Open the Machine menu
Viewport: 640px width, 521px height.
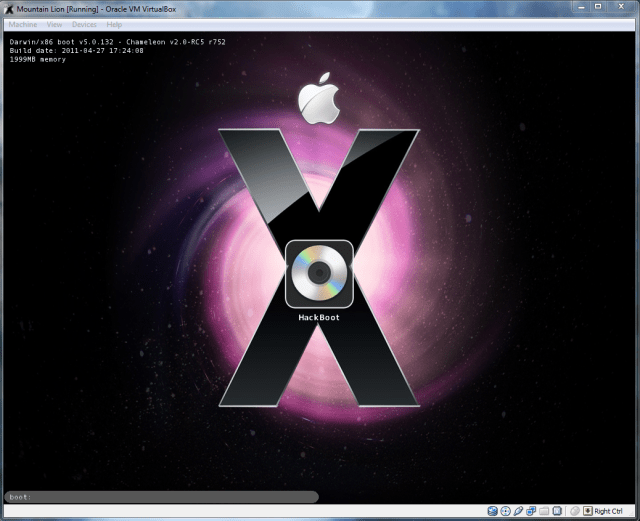pyautogui.click(x=25, y=23)
